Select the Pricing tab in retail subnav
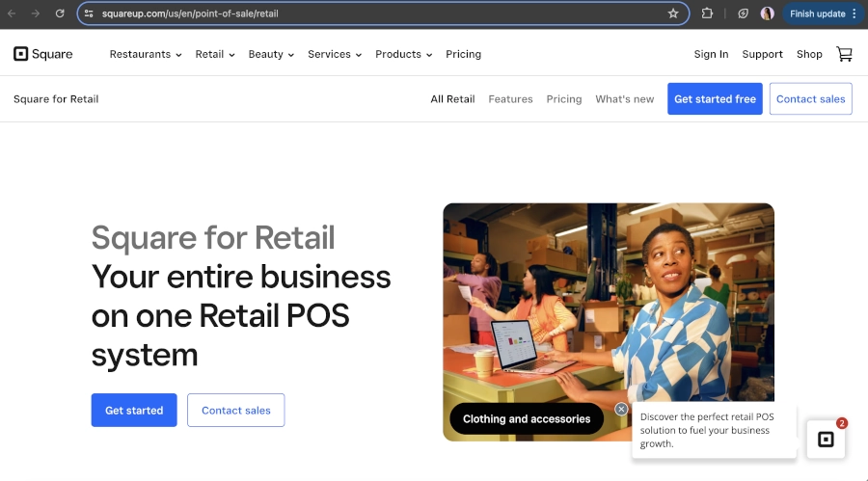Screen dimensions: 868x481 [x=564, y=99]
